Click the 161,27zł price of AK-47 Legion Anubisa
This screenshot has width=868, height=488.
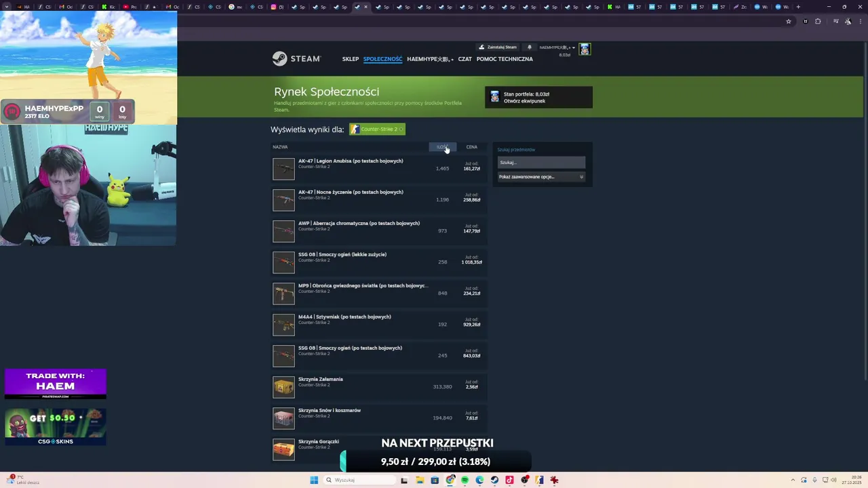[x=471, y=169]
